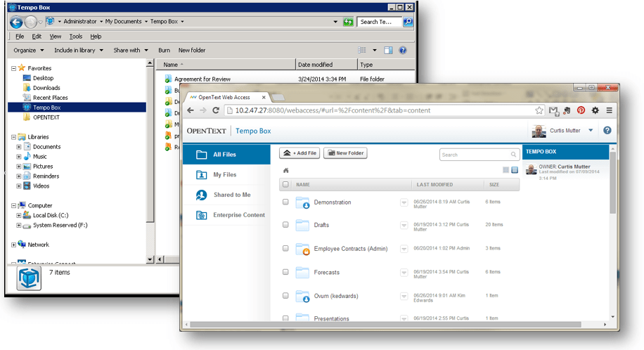Select My Files in Tempo Box sidebar

[226, 174]
